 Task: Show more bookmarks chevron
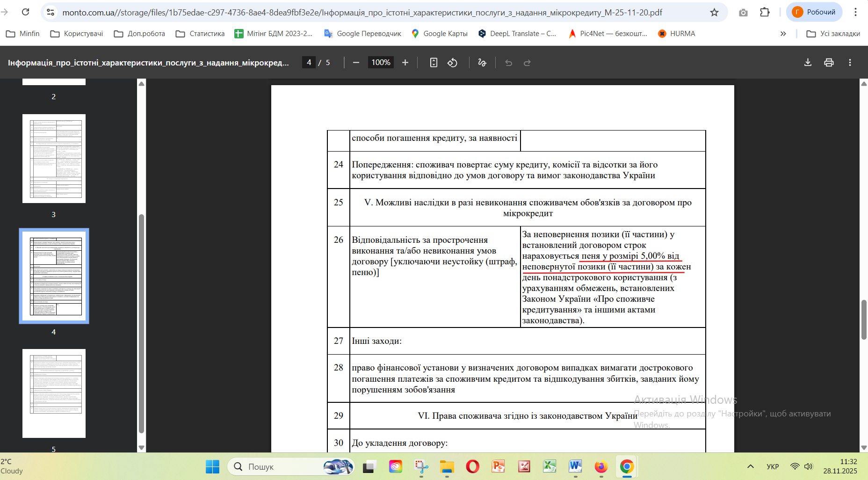click(x=783, y=34)
